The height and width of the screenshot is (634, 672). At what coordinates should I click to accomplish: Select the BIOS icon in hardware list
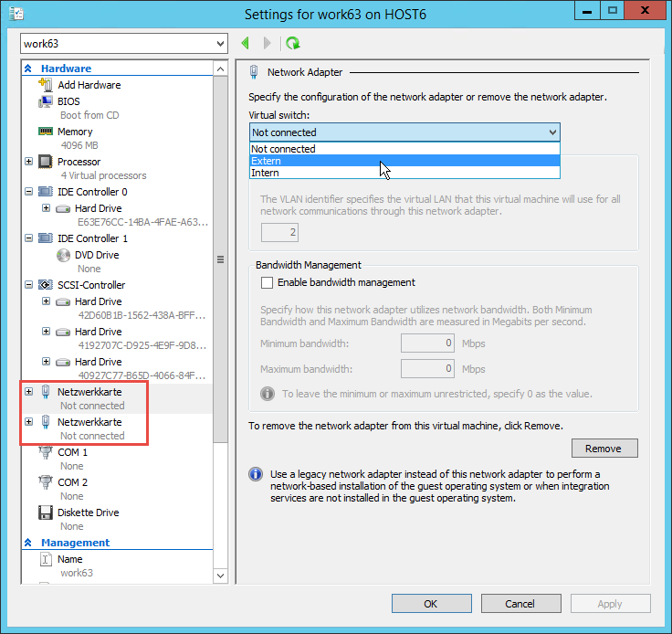click(x=46, y=101)
